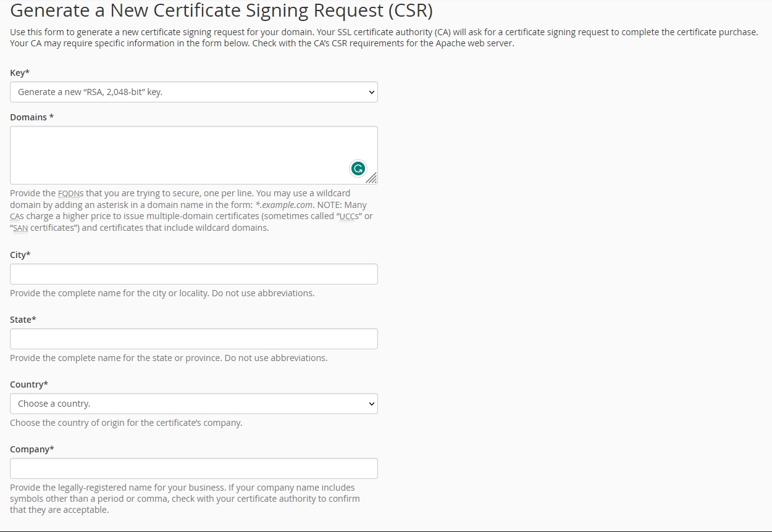Screen dimensions: 772x532
Task: Click the "Domains *" field label
Action: [x=31, y=117]
